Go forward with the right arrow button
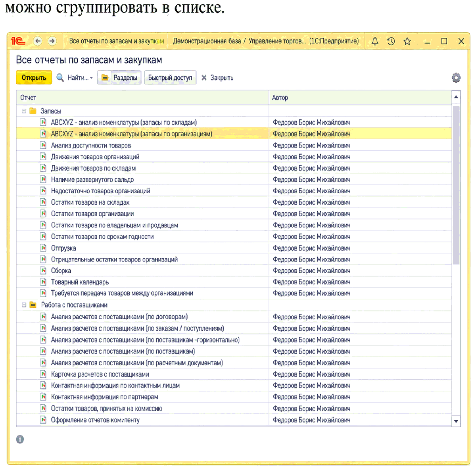This screenshot has height=476, width=476. (52, 41)
